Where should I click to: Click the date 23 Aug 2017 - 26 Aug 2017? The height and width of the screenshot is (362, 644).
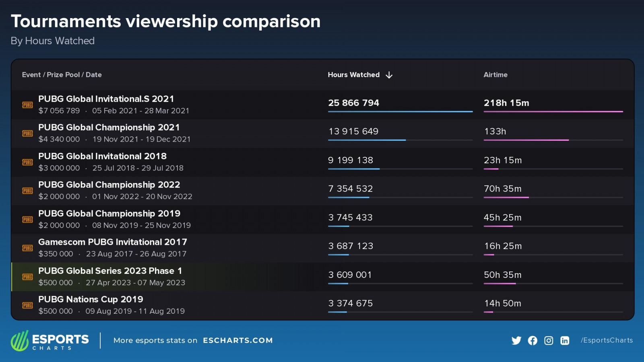(x=136, y=254)
